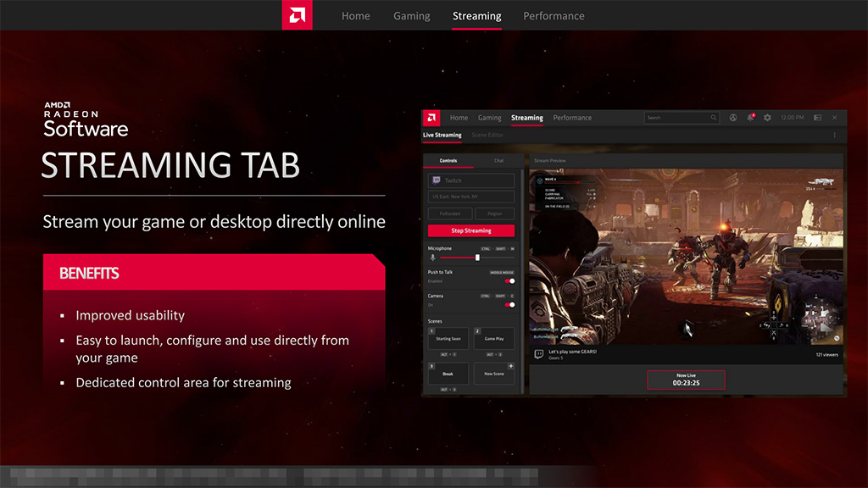Image resolution: width=868 pixels, height=488 pixels.
Task: Open settings gear icon
Action: click(x=767, y=117)
